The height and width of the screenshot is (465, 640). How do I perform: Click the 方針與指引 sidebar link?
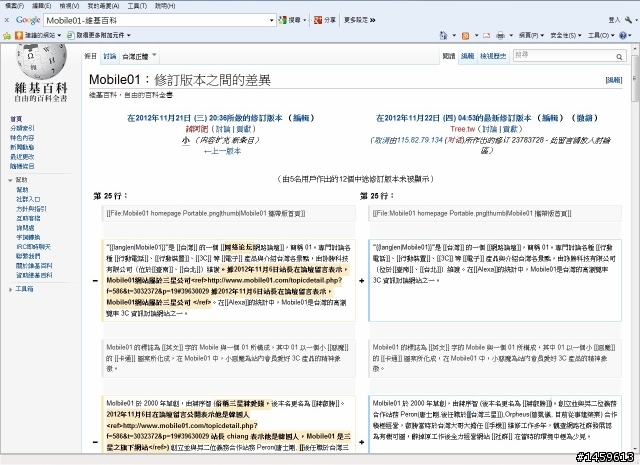coord(31,209)
